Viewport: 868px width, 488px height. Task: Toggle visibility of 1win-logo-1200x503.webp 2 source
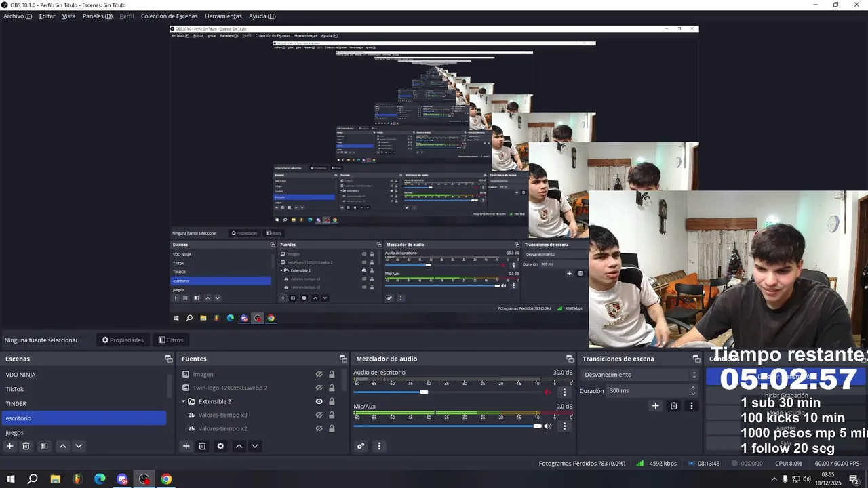(x=319, y=388)
